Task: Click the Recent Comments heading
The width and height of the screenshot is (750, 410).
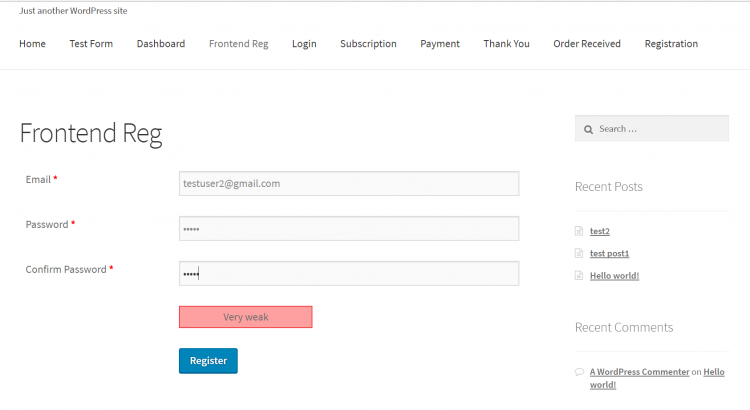Action: tap(624, 327)
